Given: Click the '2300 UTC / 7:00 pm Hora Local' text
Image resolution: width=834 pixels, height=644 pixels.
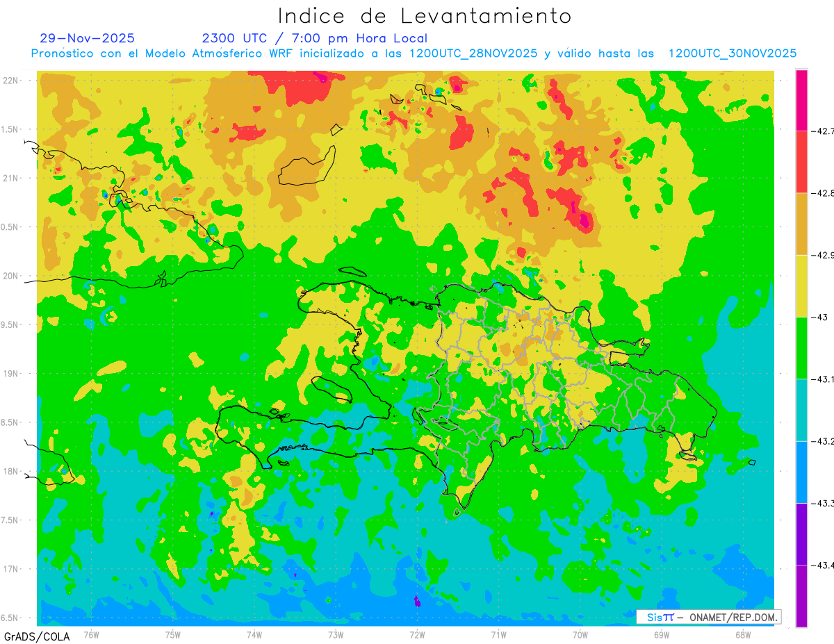Looking at the screenshot, I should click(x=314, y=38).
